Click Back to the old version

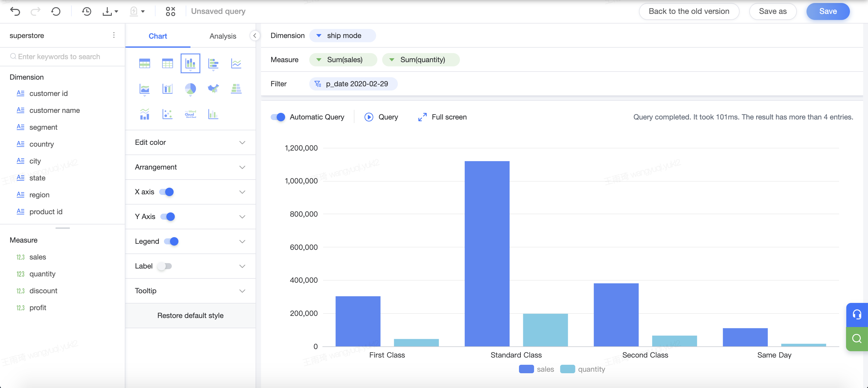tap(689, 11)
